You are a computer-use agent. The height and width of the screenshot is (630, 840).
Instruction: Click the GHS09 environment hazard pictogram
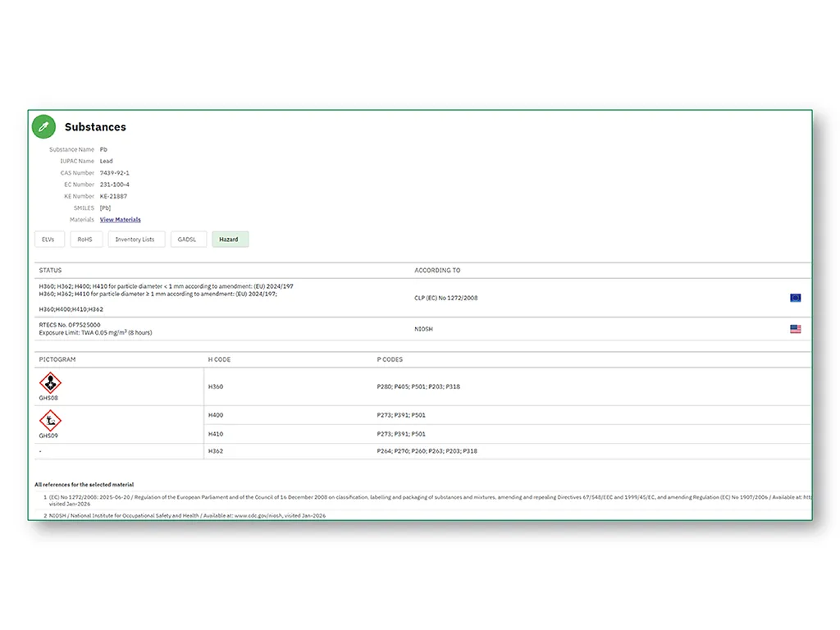point(50,421)
